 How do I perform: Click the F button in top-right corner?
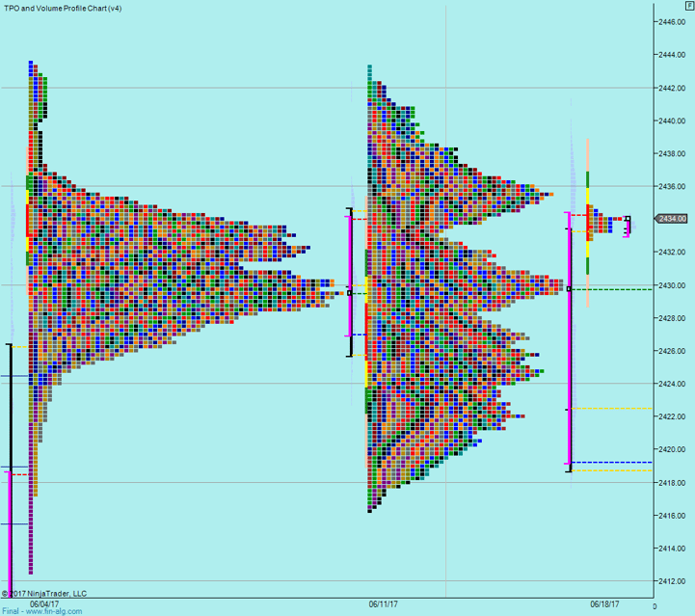[x=688, y=6]
